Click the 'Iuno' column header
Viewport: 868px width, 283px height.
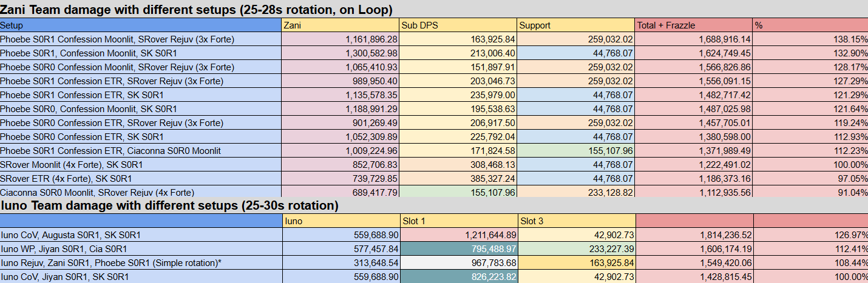[x=341, y=221]
